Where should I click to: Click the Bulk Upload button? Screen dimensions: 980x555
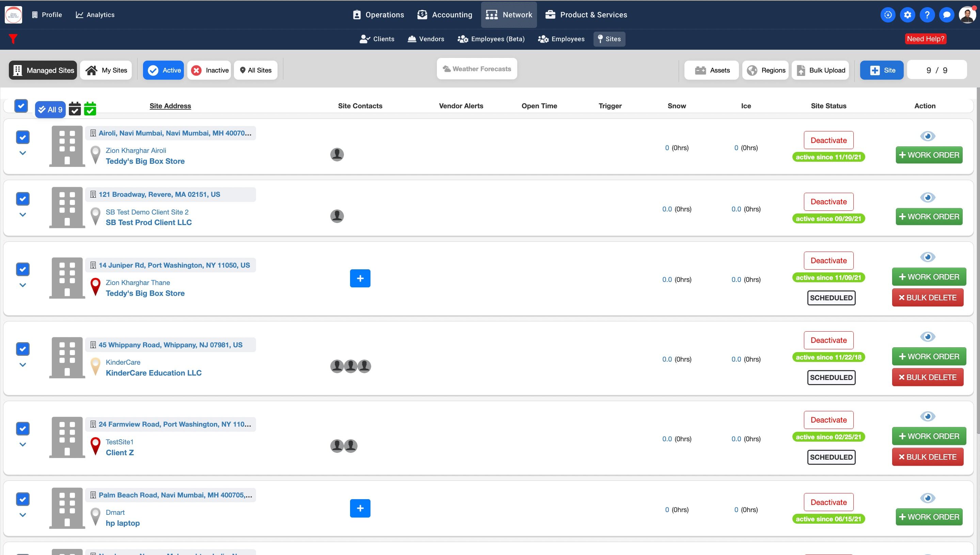point(820,70)
